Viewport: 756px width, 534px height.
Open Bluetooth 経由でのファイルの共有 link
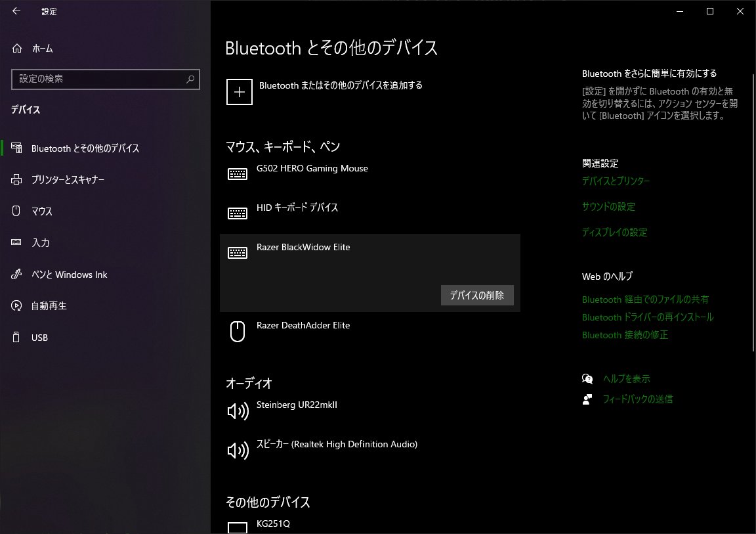(645, 300)
